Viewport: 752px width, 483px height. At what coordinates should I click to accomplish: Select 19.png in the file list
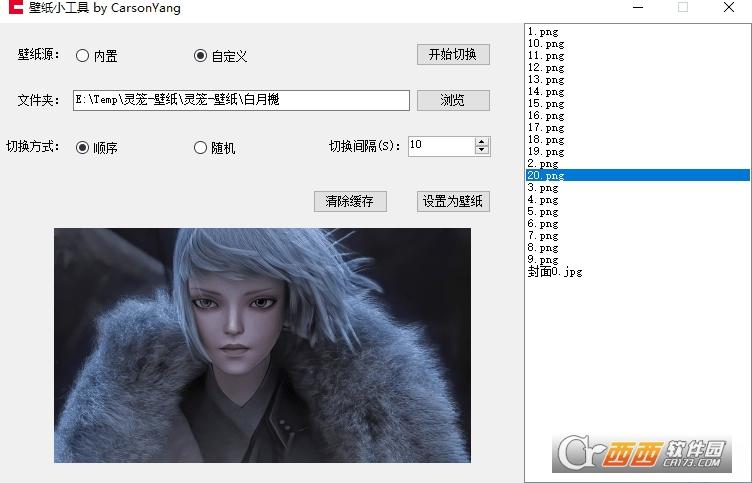click(637, 152)
